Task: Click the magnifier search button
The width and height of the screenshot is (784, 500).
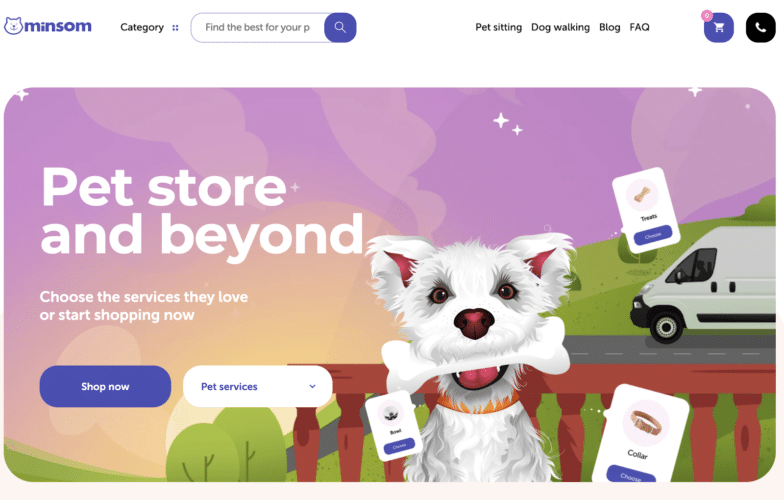Action: point(340,28)
